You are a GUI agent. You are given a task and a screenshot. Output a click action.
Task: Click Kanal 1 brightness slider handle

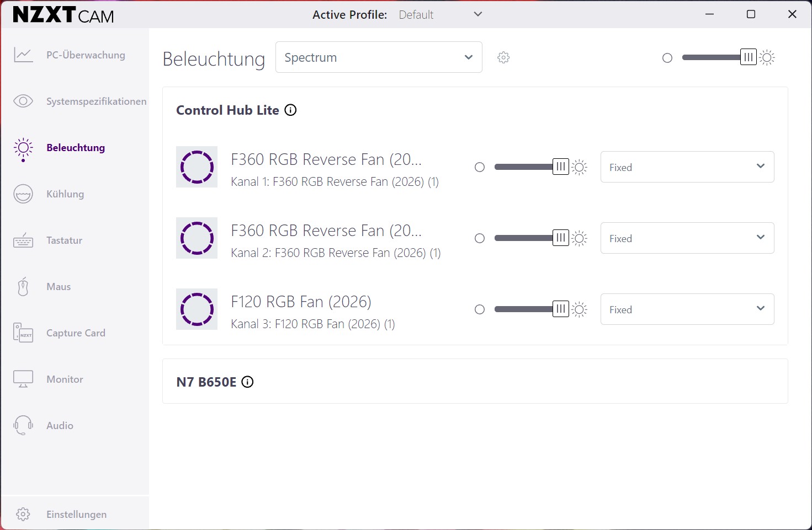pos(561,167)
